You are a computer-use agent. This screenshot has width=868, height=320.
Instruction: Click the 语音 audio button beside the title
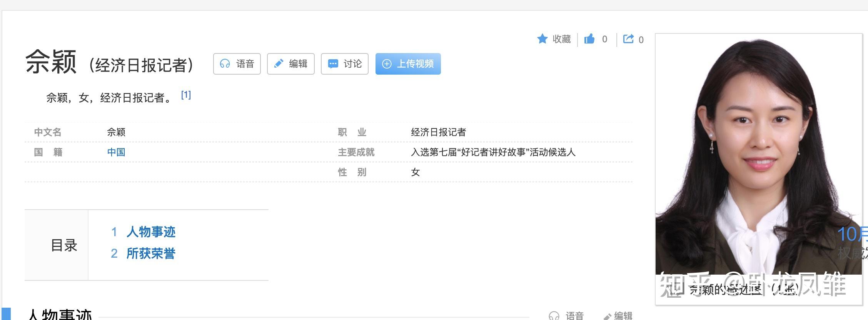237,64
